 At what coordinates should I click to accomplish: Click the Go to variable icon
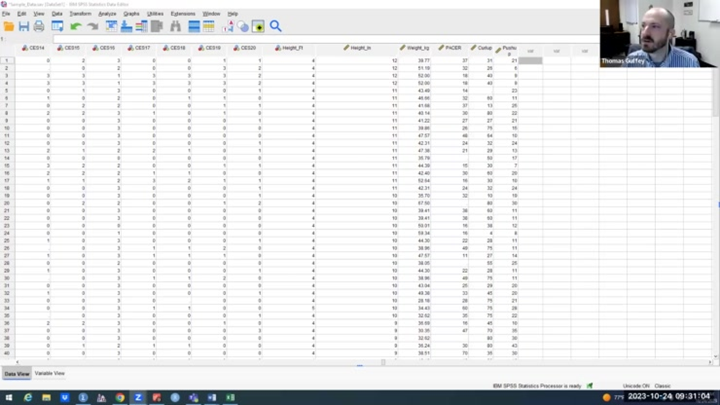point(127,26)
